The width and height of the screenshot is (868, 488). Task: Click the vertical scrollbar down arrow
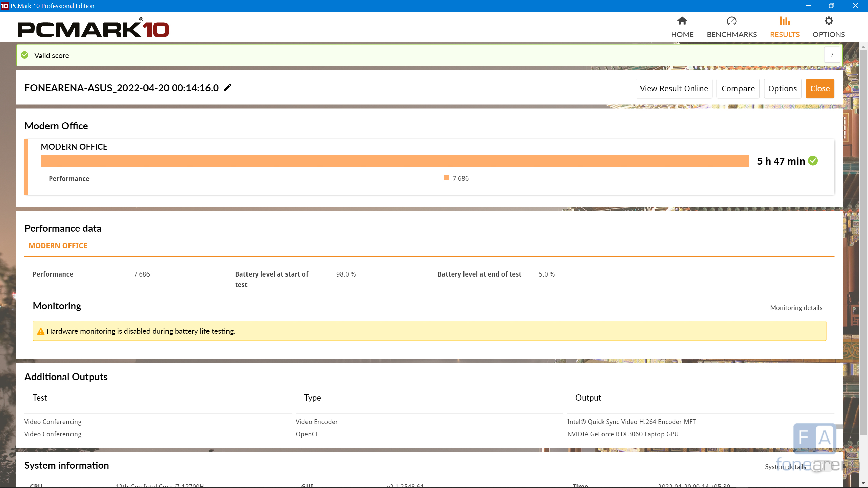tap(863, 483)
